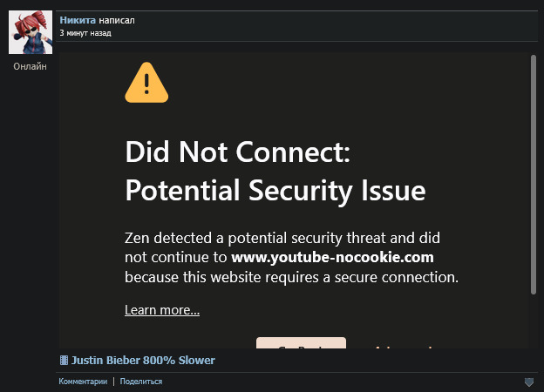544x392 pixels.
Task: Follow the "Learn more..." link
Action: [162, 310]
